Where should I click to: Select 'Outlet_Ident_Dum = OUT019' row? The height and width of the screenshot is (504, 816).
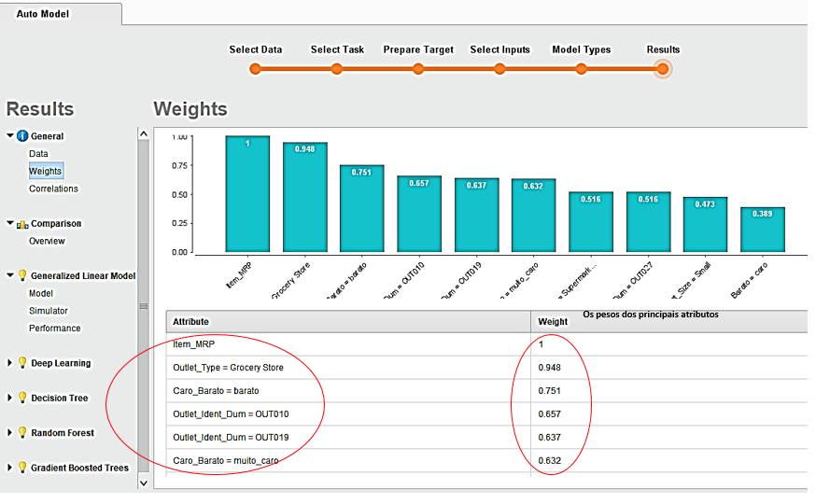point(486,438)
